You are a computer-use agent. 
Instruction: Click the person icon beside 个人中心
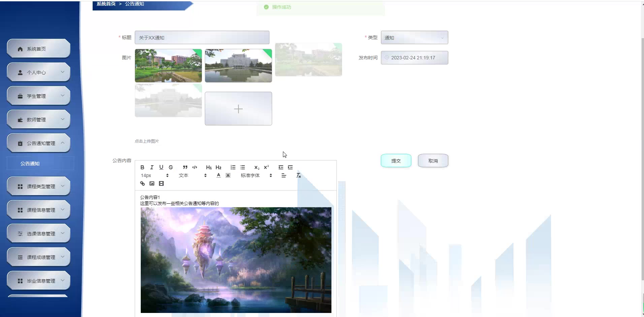pos(20,73)
